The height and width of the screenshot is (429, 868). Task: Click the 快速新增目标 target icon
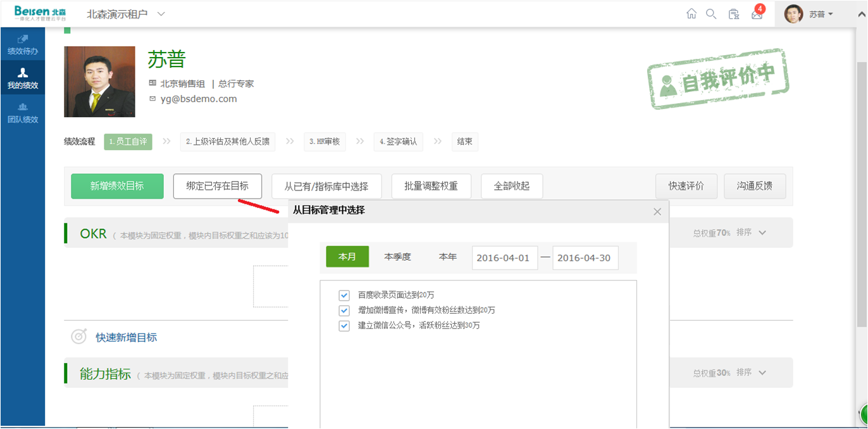click(x=78, y=337)
